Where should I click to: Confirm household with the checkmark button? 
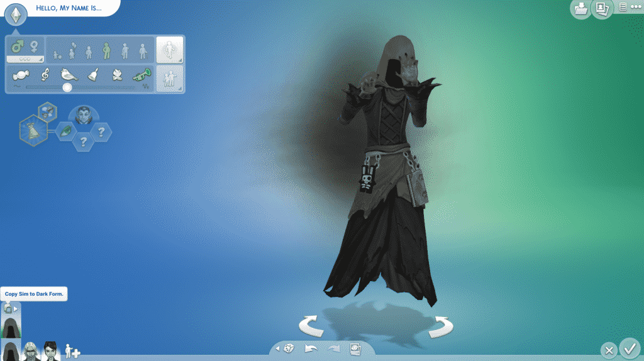point(630,348)
